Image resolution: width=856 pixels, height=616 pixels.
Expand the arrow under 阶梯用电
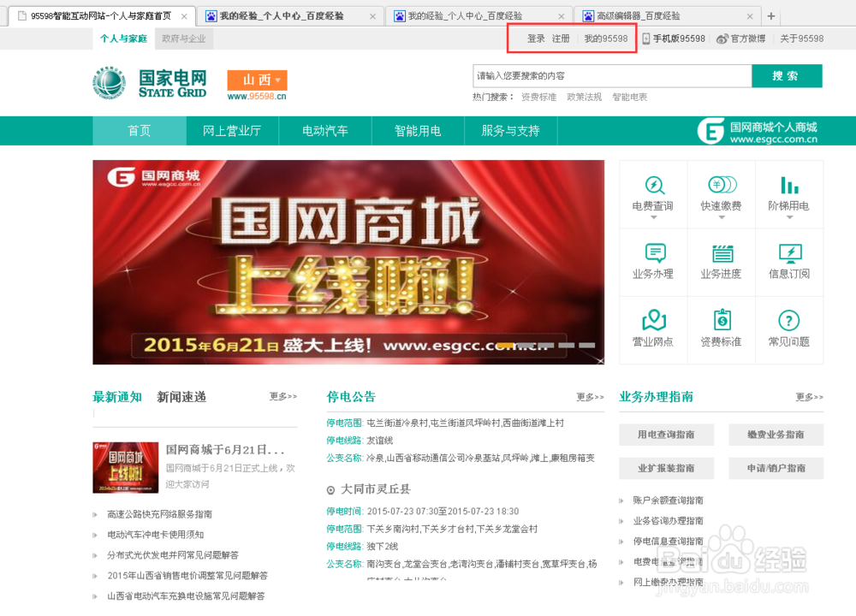pos(789,217)
